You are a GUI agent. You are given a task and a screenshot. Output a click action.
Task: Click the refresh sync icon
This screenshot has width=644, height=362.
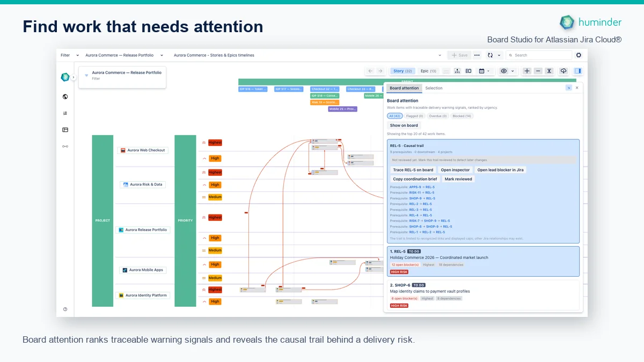[x=490, y=55]
